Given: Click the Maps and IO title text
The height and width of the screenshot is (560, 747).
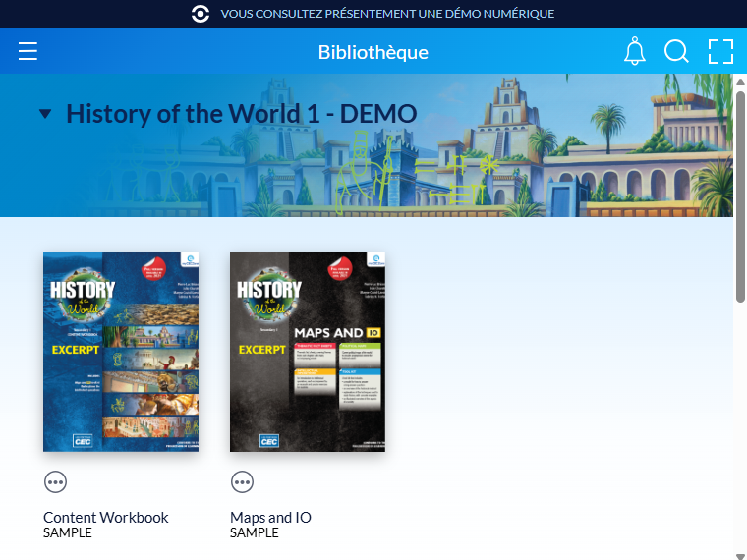Looking at the screenshot, I should click(270, 517).
